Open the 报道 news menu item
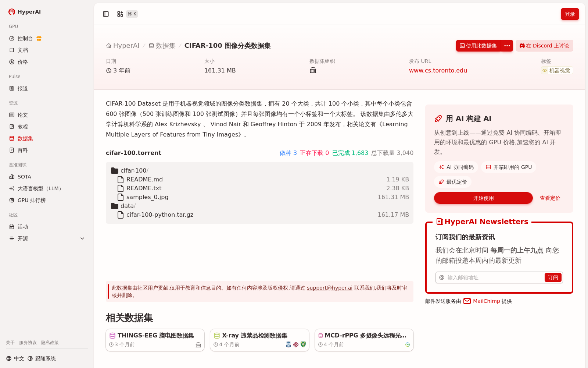Screen dimensions: 588x368 pyautogui.click(x=47, y=88)
